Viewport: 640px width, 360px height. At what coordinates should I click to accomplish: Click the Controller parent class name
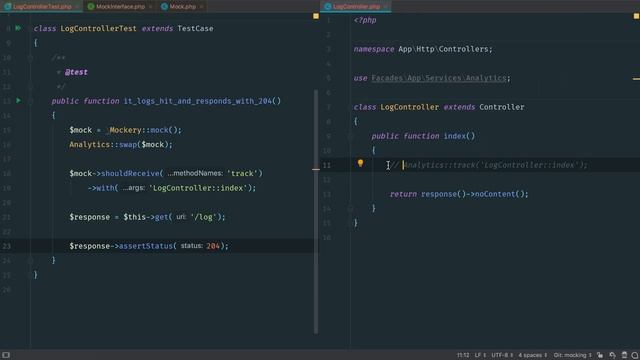[502, 107]
